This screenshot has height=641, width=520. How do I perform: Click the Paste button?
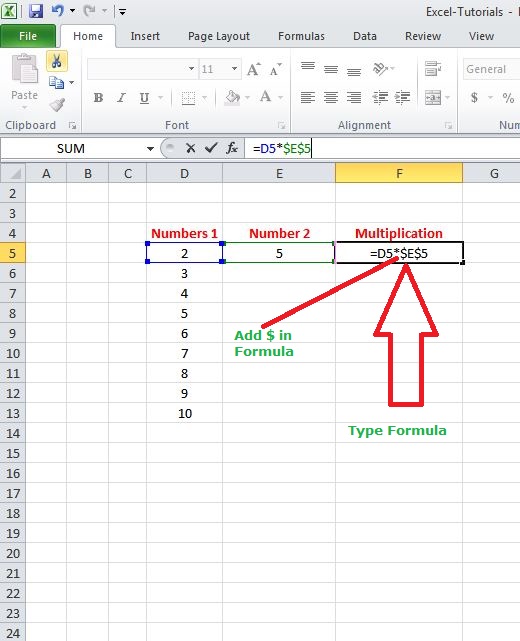(25, 82)
